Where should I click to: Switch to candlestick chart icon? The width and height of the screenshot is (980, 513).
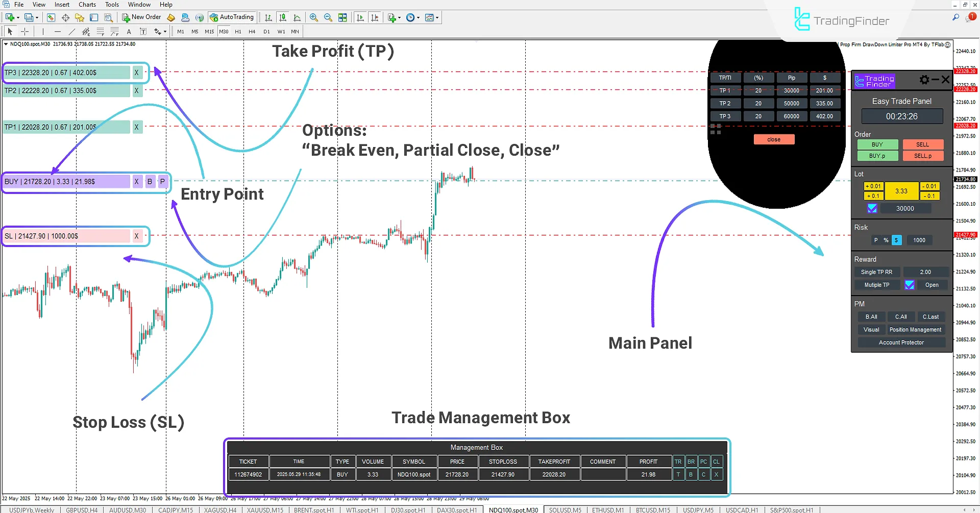click(x=283, y=17)
